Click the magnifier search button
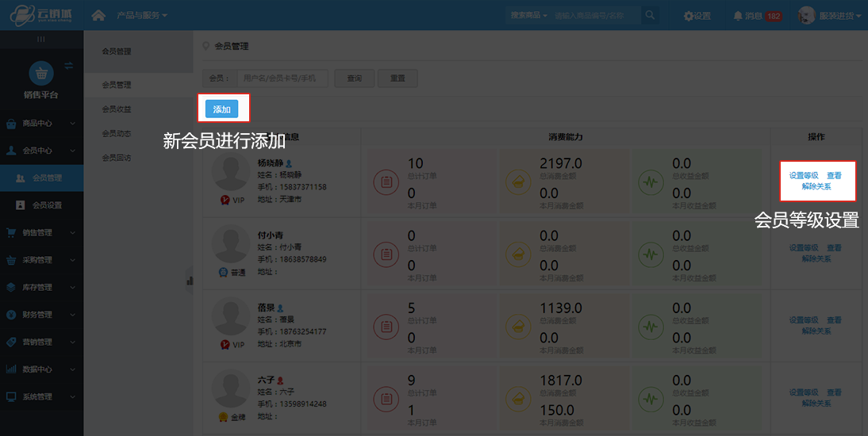The height and width of the screenshot is (436, 868). 650,15
